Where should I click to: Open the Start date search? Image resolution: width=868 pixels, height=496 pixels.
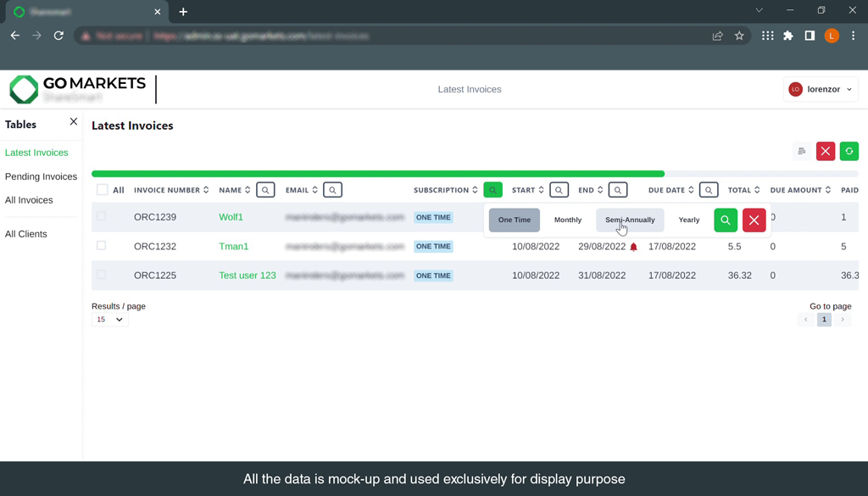559,190
